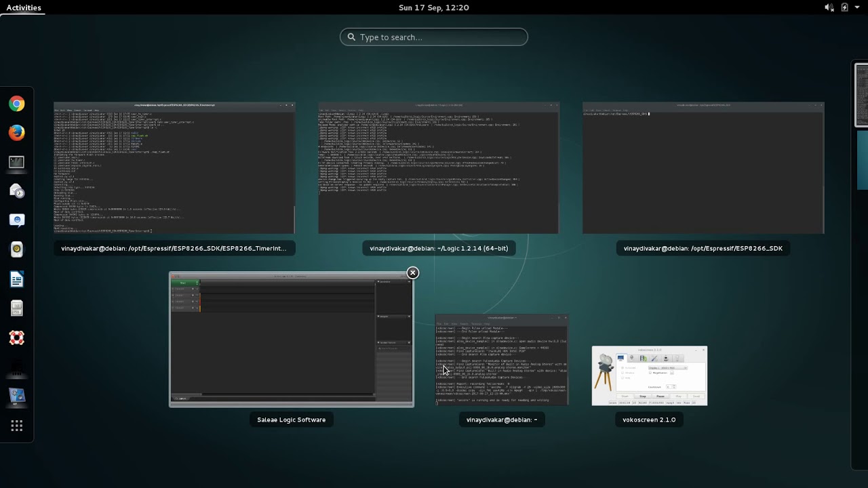The width and height of the screenshot is (868, 488).
Task: Open the Help lifebuoy icon in the dock
Action: (17, 338)
